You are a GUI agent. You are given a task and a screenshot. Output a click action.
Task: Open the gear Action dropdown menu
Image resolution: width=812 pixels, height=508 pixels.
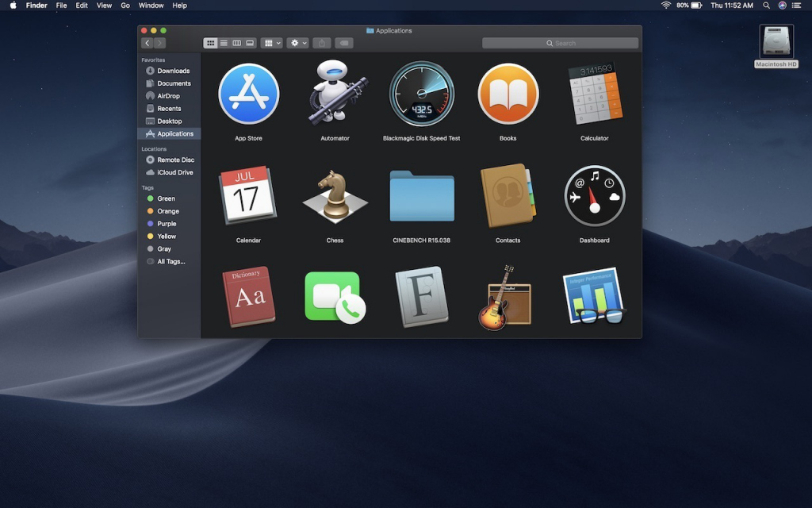(298, 43)
